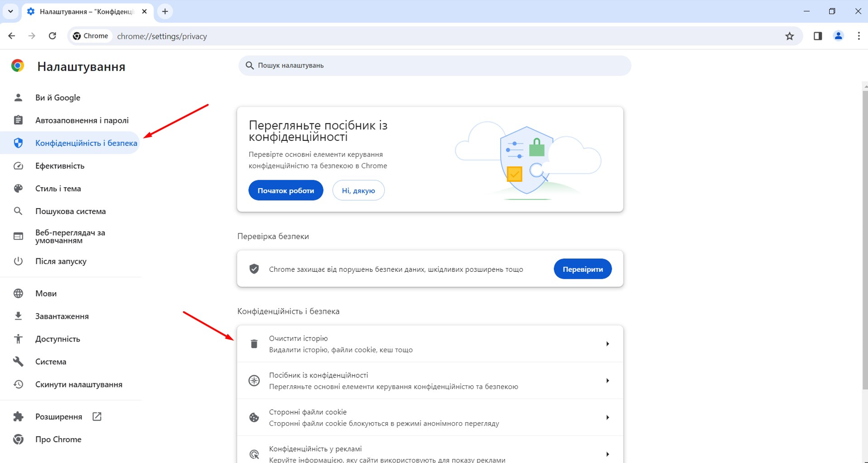Dismiss with the Ні, дякую button
Screen dimensions: 868x463
(x=358, y=191)
